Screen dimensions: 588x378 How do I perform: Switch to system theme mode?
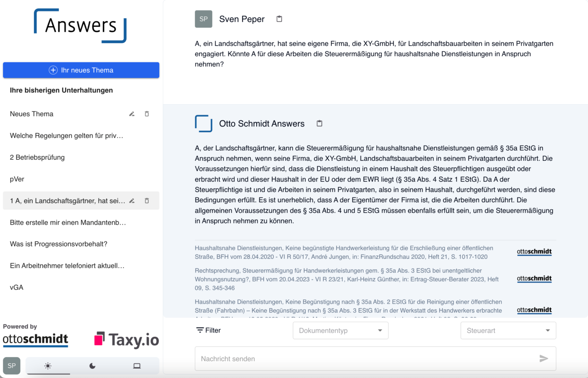137,366
